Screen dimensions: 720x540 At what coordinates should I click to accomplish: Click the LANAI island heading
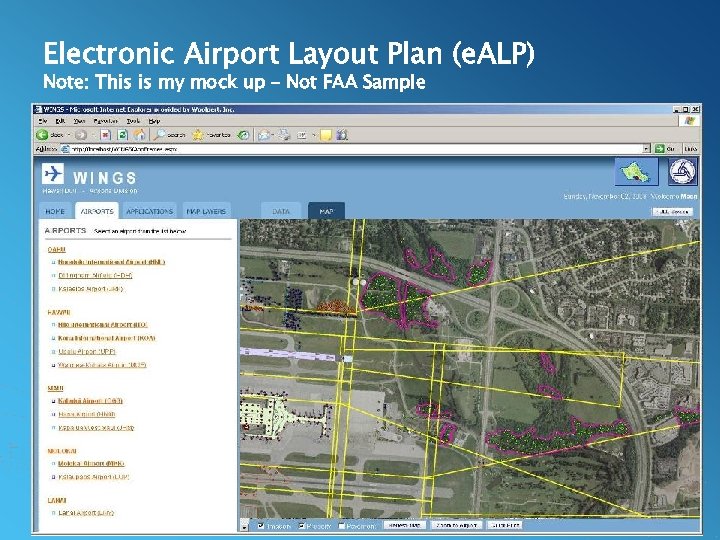click(57, 500)
